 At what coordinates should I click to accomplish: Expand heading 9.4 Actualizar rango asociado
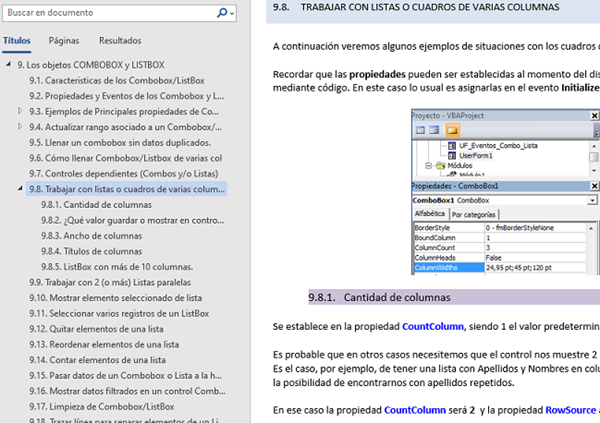tap(22, 127)
